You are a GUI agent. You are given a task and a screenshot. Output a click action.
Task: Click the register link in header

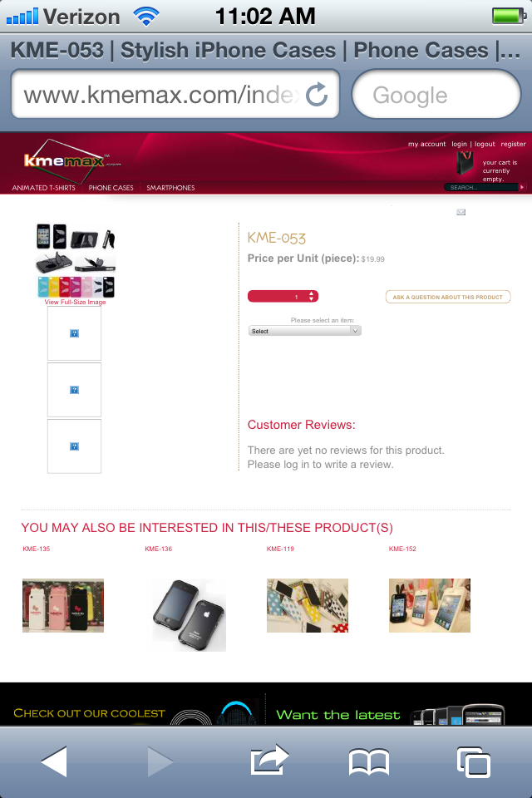click(x=513, y=144)
